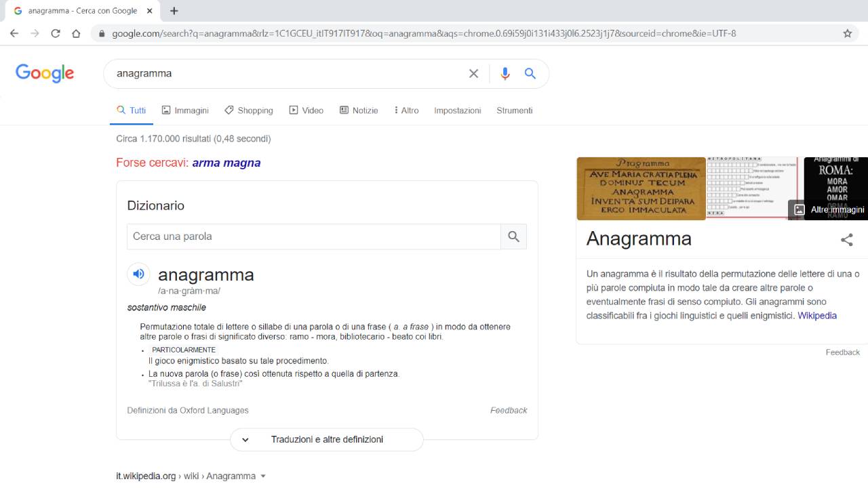Click the browser forward arrow
This screenshot has height=488, width=868.
(x=35, y=33)
